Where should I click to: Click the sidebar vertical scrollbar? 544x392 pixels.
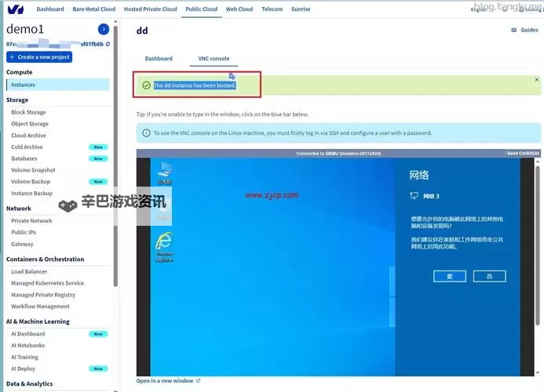pyautogui.click(x=115, y=156)
